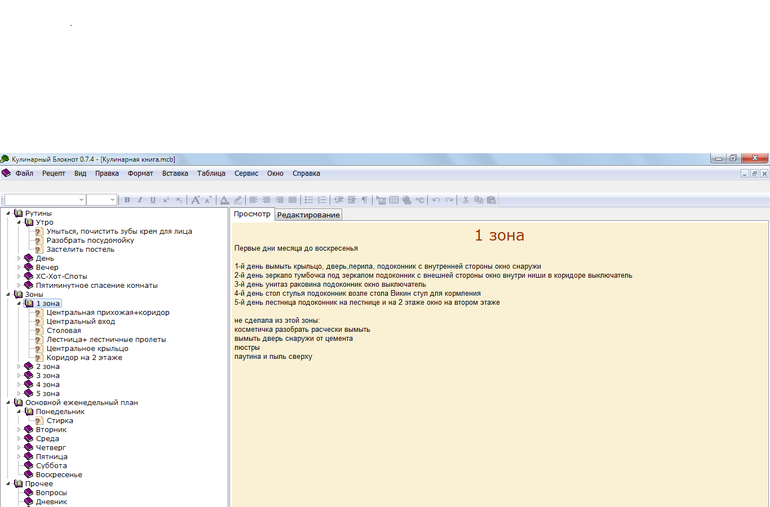The width and height of the screenshot is (770, 507).
Task: Toggle italic formatting in toolbar
Action: tap(140, 200)
